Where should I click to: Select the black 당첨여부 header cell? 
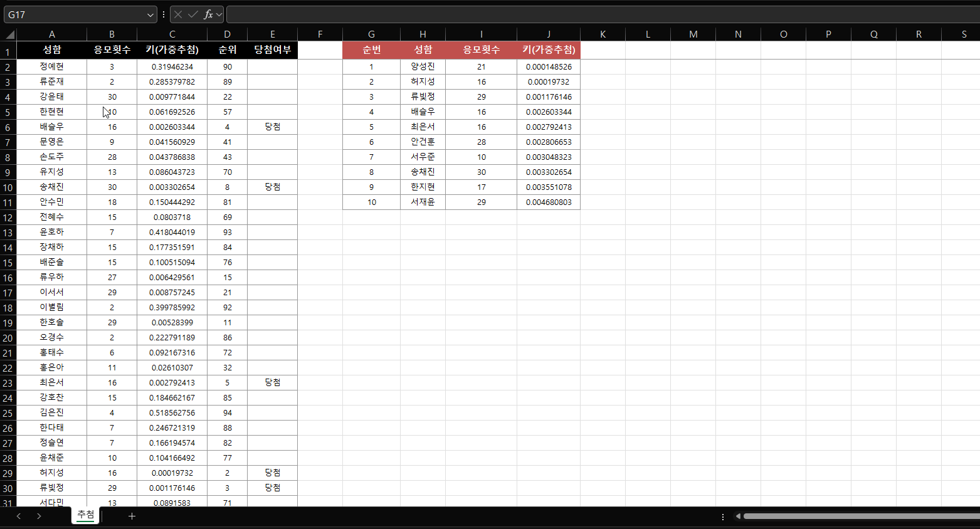tap(272, 50)
